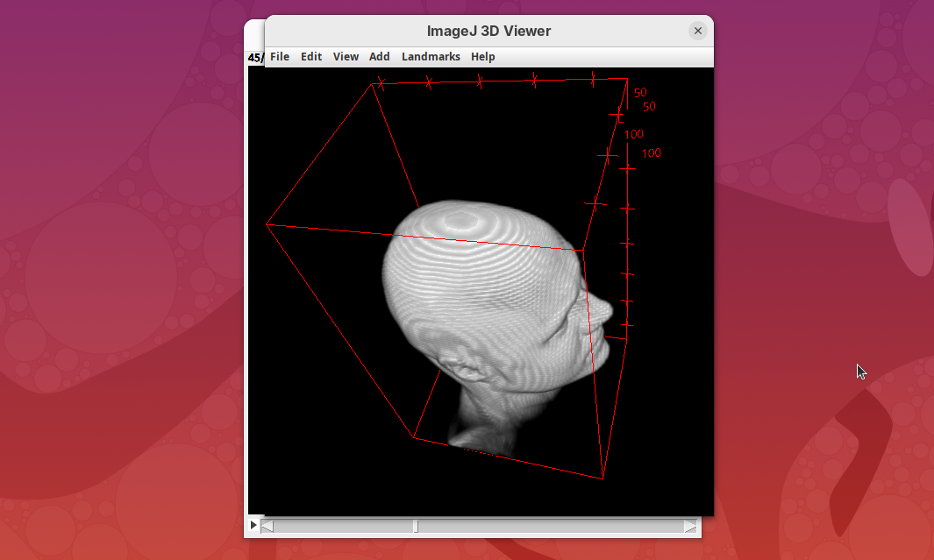The image size is (934, 560).
Task: Click the slice scrollbar right arrow
Action: (690, 527)
